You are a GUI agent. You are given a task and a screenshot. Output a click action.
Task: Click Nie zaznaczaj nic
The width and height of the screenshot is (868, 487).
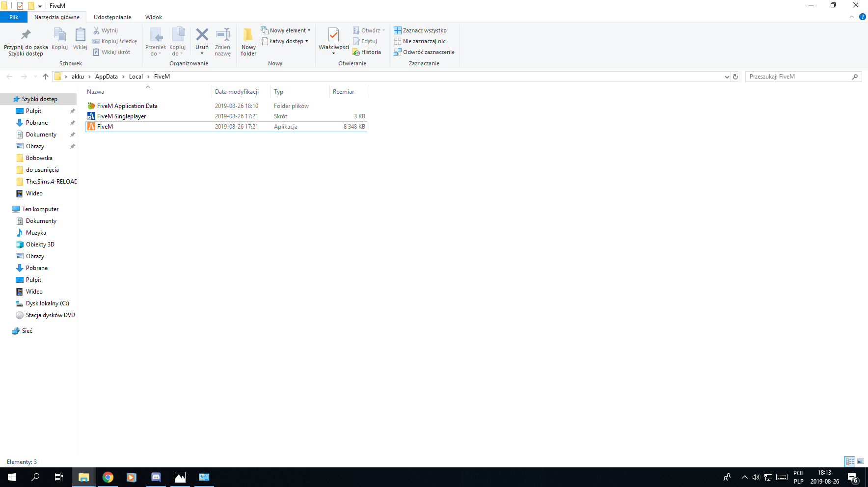coord(420,41)
